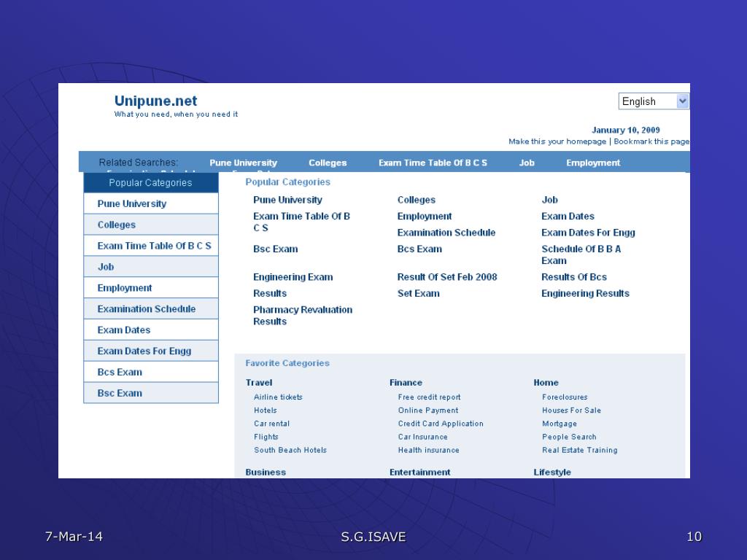Open the Results Of Bcs link

coord(574,277)
